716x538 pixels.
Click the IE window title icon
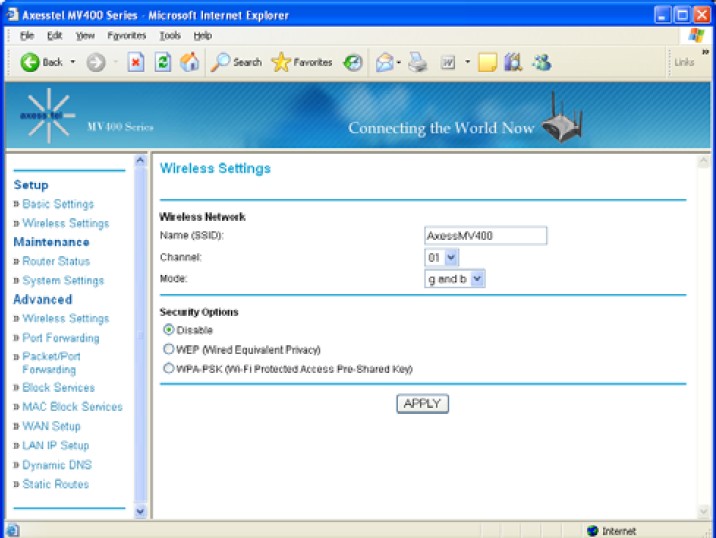click(12, 15)
